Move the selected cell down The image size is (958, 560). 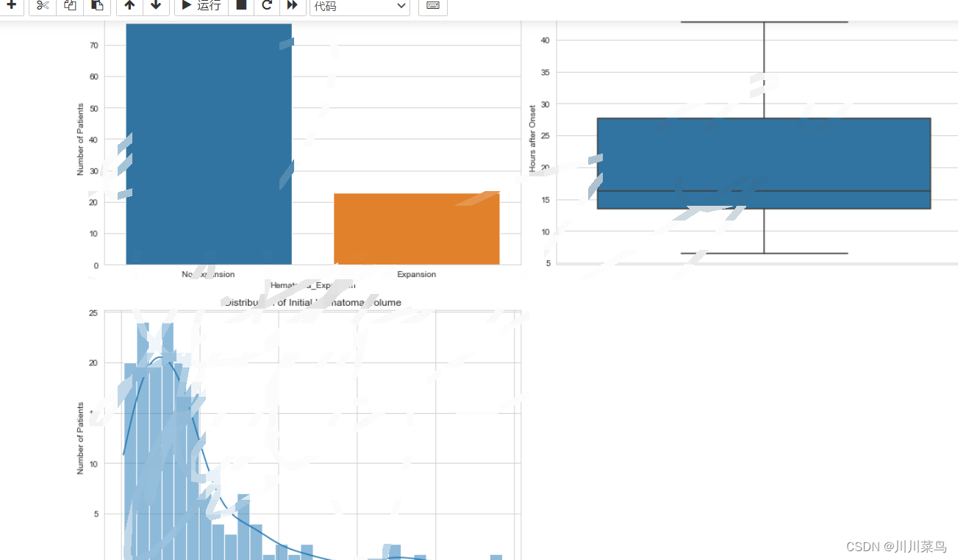coord(156,5)
